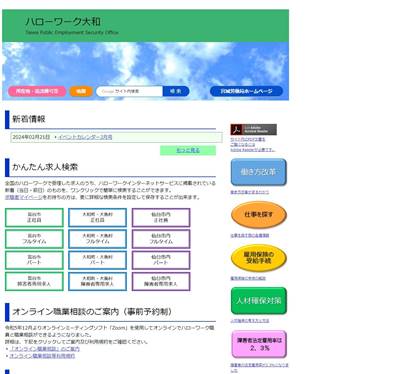This screenshot has height=374, width=400.
Task: Select 仙台市内 障害者専用求人 box
Action: pos(161,281)
